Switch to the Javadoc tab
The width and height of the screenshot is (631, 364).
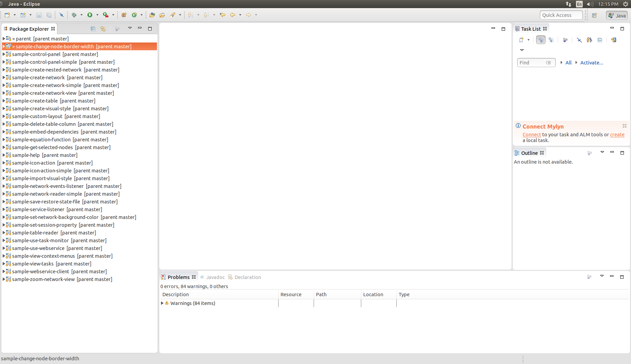point(215,277)
